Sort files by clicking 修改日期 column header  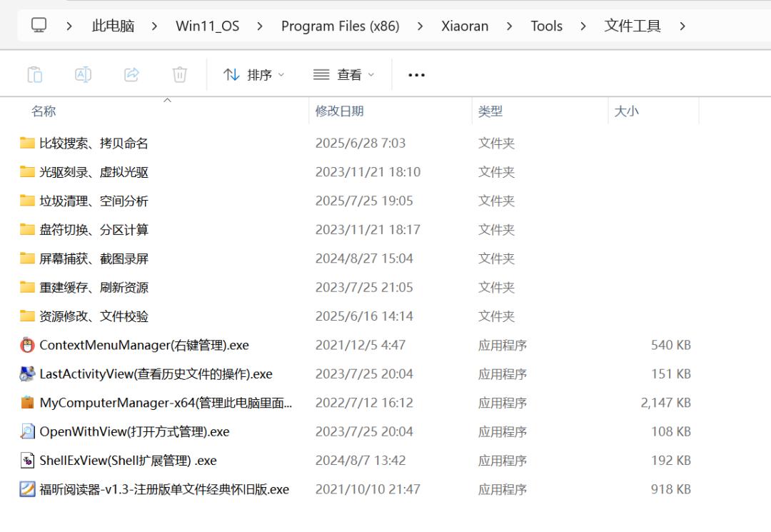point(341,111)
